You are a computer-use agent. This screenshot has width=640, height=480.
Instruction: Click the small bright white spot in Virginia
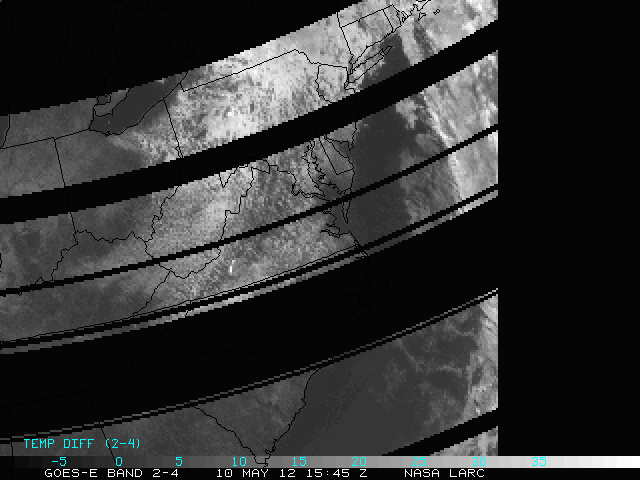point(231,268)
